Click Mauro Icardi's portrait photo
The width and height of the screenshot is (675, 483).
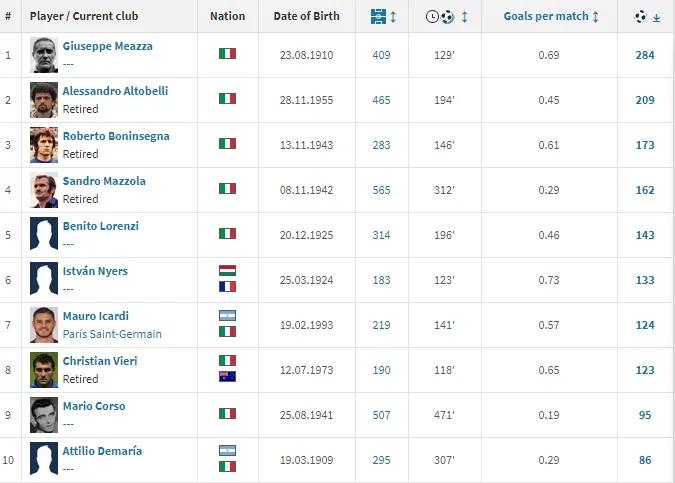44,324
